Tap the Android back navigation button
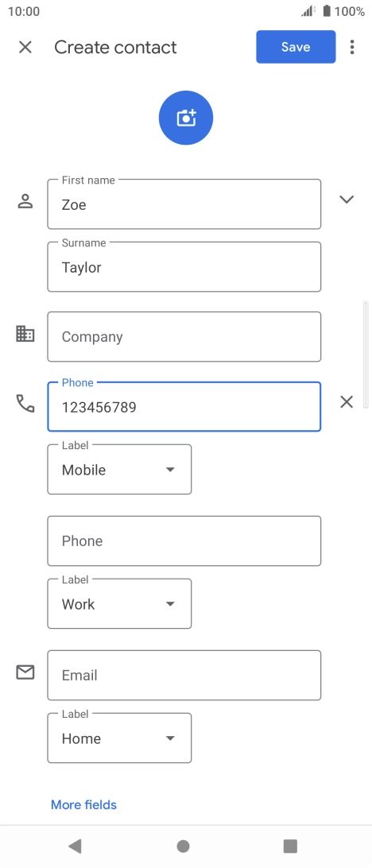Image resolution: width=372 pixels, height=868 pixels. (x=75, y=846)
